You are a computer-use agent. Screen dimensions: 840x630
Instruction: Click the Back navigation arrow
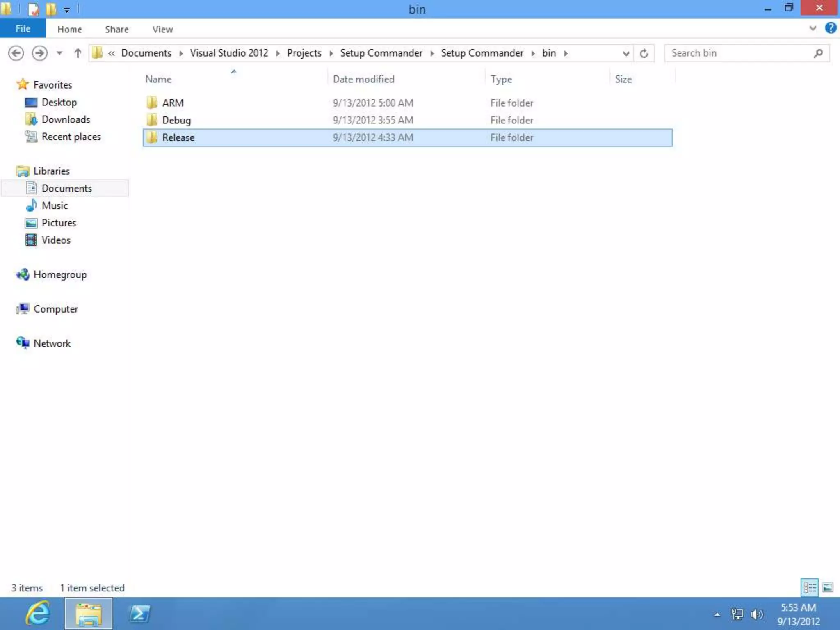(16, 53)
